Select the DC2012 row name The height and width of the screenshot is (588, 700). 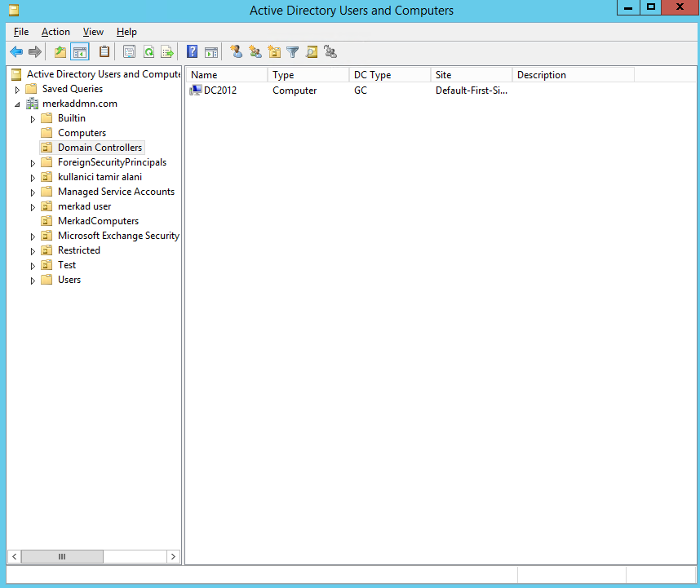220,91
